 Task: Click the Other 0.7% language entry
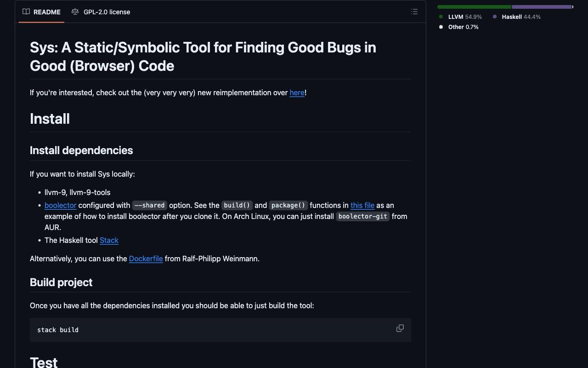coord(458,27)
